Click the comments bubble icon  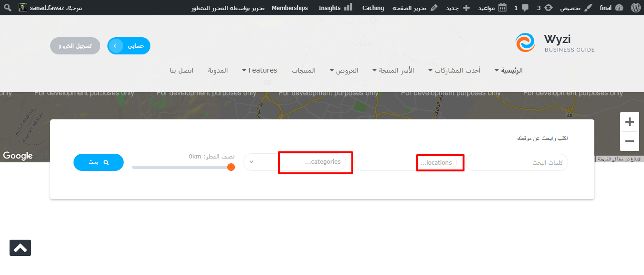pyautogui.click(x=525, y=8)
